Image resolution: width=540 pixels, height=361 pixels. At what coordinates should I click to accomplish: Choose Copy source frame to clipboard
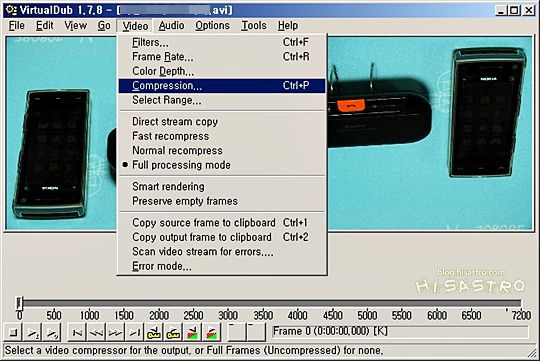[x=222, y=223]
